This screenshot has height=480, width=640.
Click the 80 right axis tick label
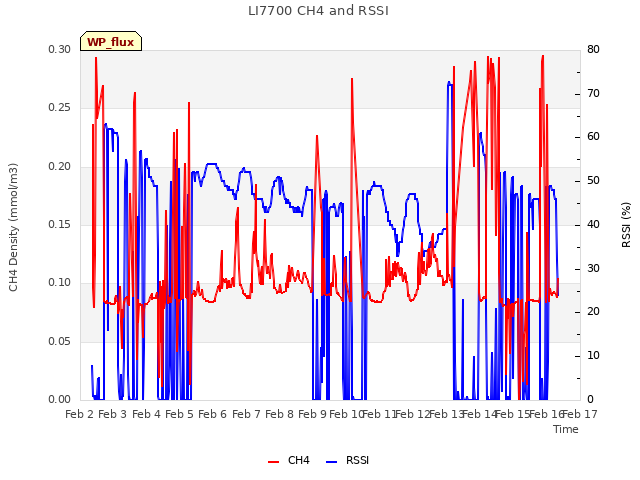tap(593, 49)
